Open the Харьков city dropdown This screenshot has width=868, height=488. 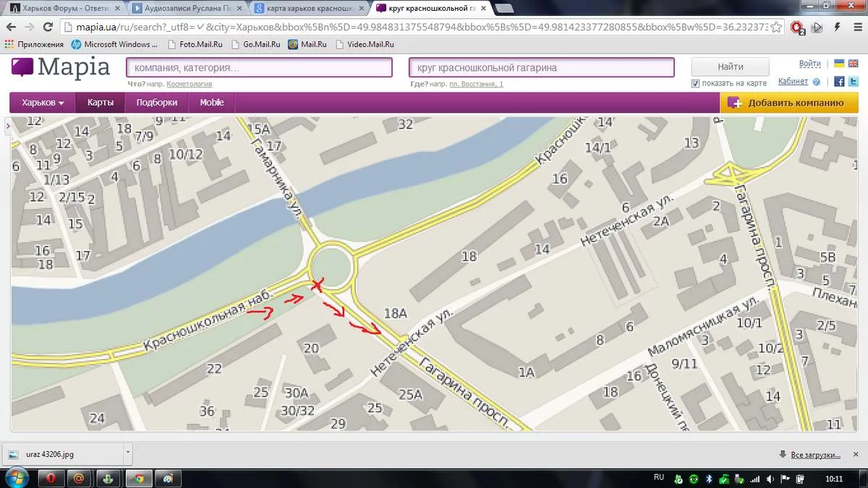pos(43,103)
